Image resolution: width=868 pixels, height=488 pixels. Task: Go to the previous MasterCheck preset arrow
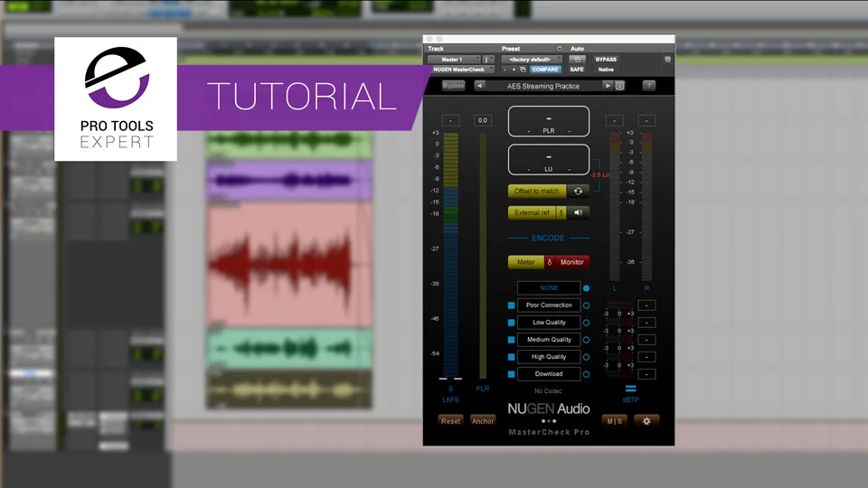479,86
